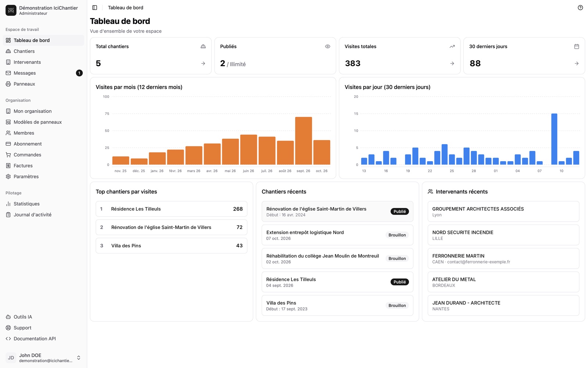Viewport: 588px width, 368px height.
Task: Open Chantiers in the sidebar
Action: (x=43, y=51)
